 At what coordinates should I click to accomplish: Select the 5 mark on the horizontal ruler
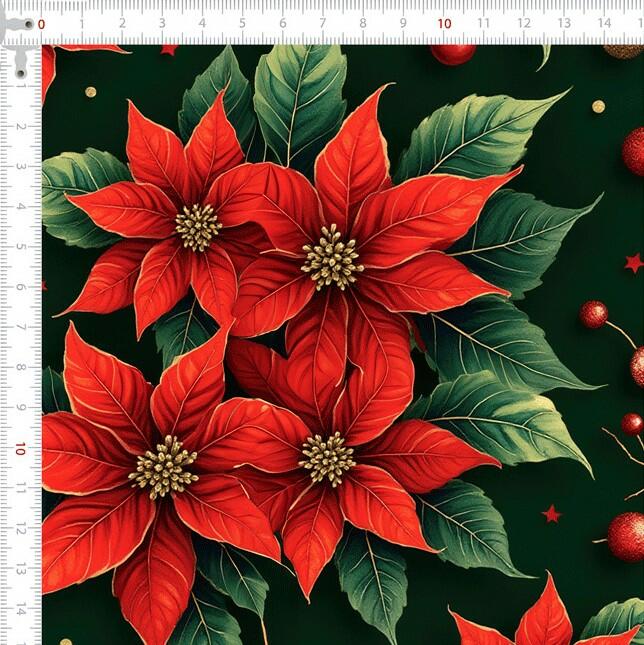click(242, 23)
